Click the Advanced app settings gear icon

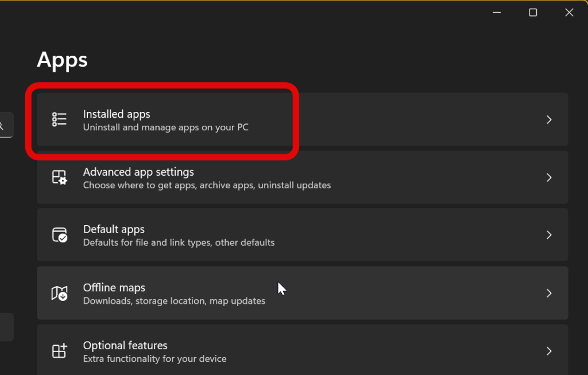pyautogui.click(x=60, y=177)
